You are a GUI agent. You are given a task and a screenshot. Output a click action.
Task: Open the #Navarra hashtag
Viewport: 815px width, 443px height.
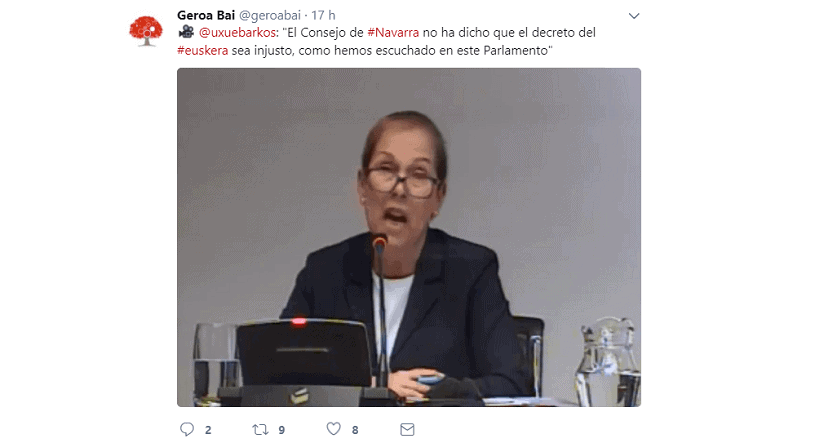[393, 33]
